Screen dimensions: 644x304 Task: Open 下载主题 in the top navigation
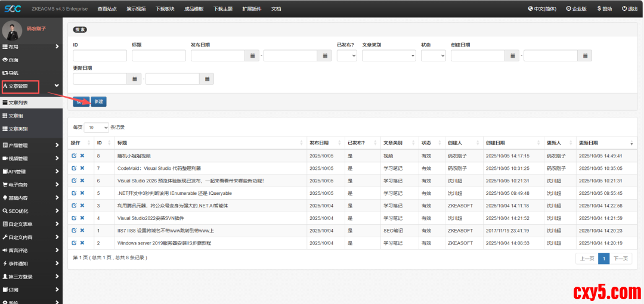point(223,9)
